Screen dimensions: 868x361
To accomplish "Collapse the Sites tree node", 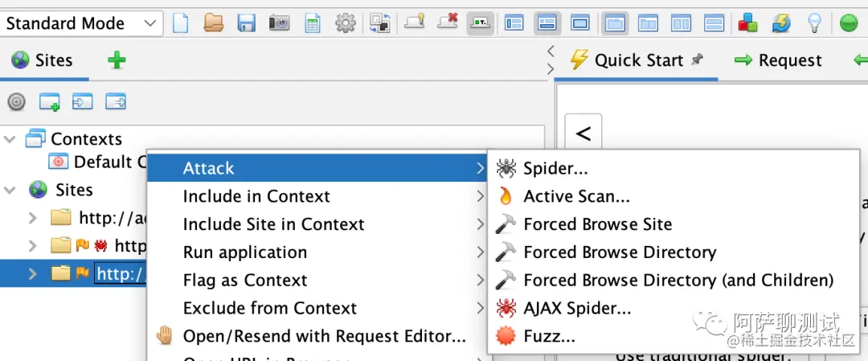I will pyautogui.click(x=10, y=190).
